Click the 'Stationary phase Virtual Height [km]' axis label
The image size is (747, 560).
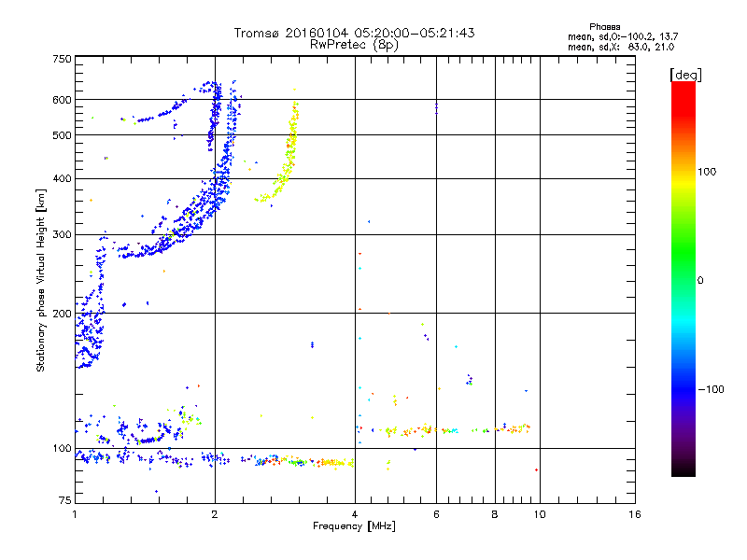[41, 280]
